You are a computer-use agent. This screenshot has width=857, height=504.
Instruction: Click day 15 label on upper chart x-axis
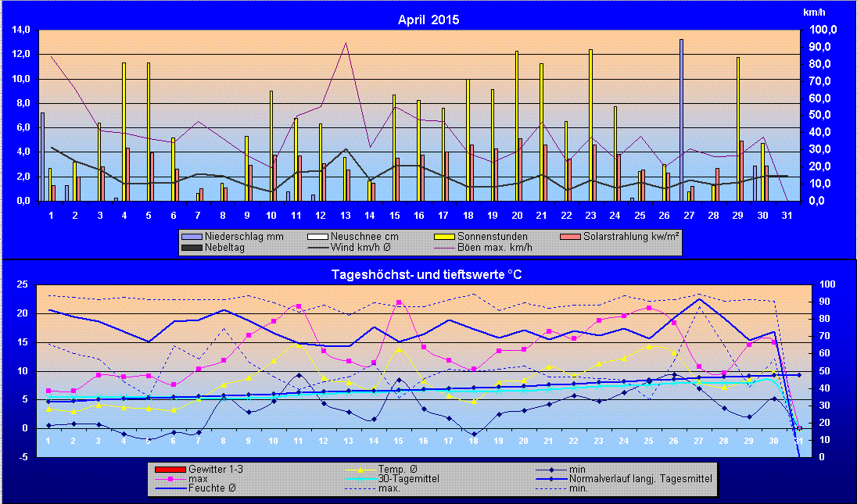pyautogui.click(x=396, y=214)
